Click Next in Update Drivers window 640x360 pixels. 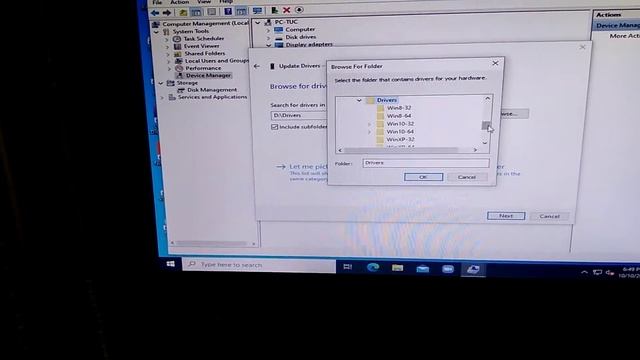pos(506,216)
